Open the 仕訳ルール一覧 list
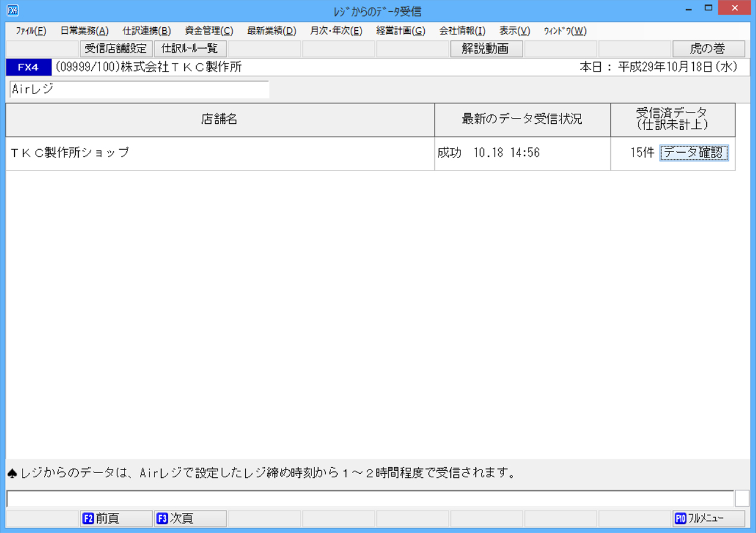756x533 pixels. pyautogui.click(x=190, y=49)
